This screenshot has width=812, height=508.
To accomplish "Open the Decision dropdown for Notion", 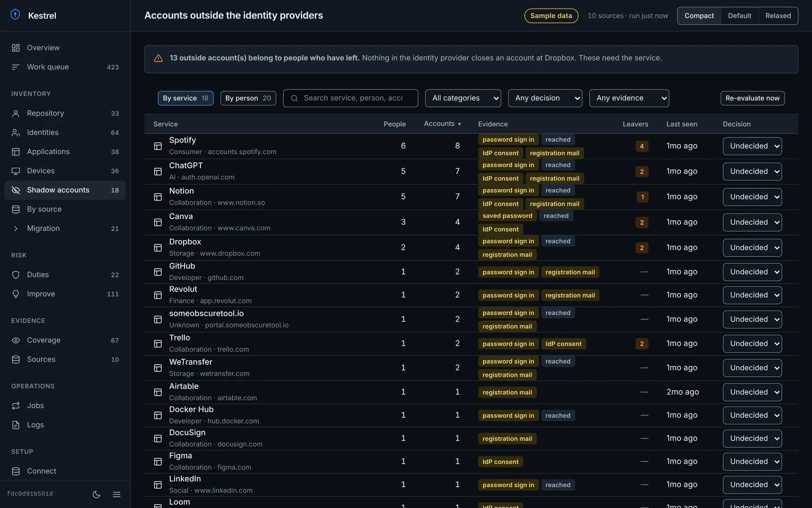I will coord(752,197).
